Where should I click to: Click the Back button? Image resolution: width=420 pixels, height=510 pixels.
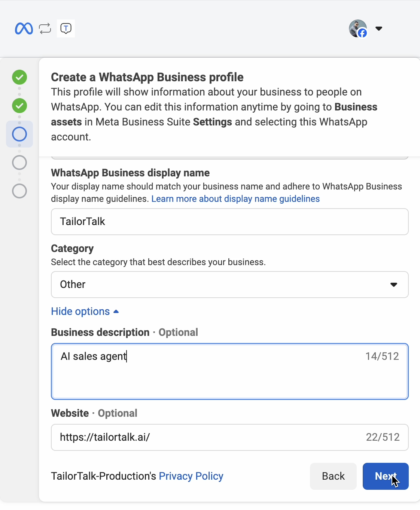pos(333,476)
